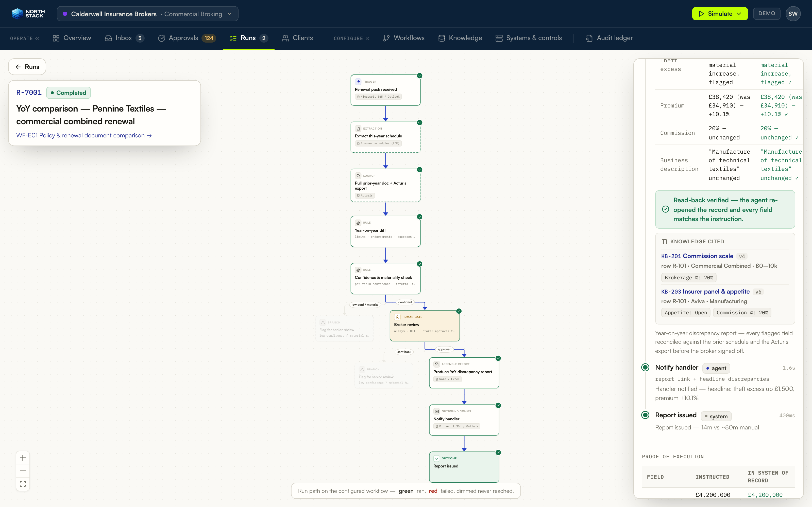
Task: Open WF-E01 Policy & renewal document comparison link
Action: click(x=84, y=135)
